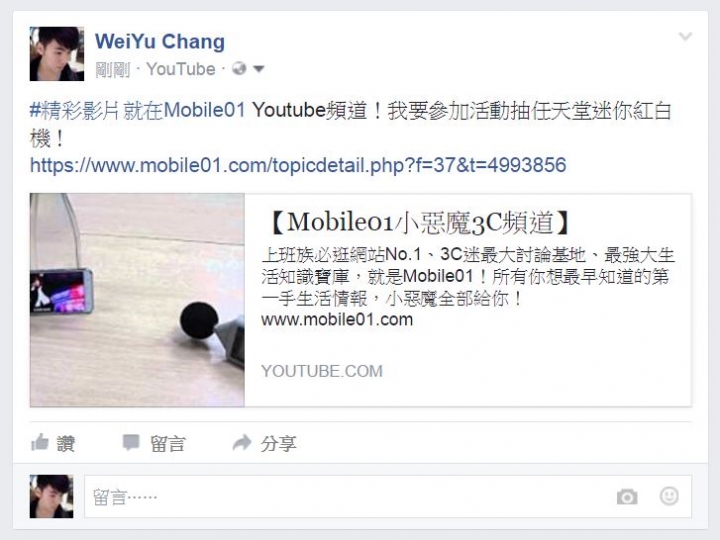Click the YouTube source link under name

(181, 69)
